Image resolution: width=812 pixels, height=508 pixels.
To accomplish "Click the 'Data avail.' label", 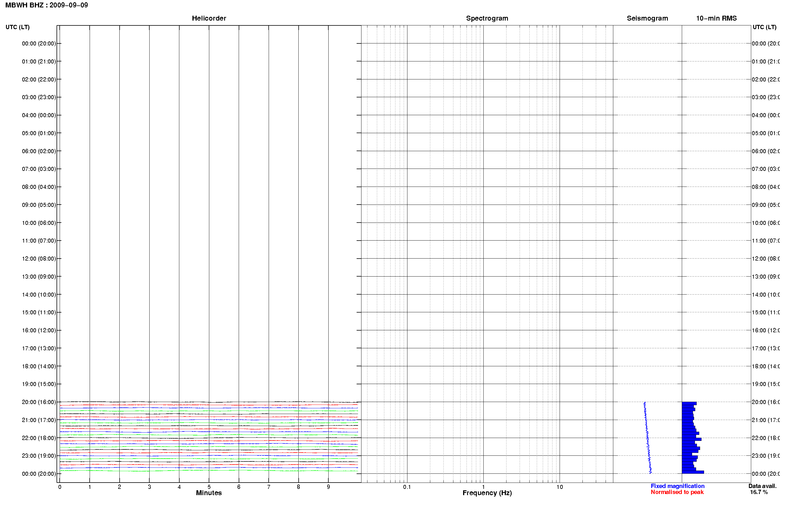I will 762,486.
